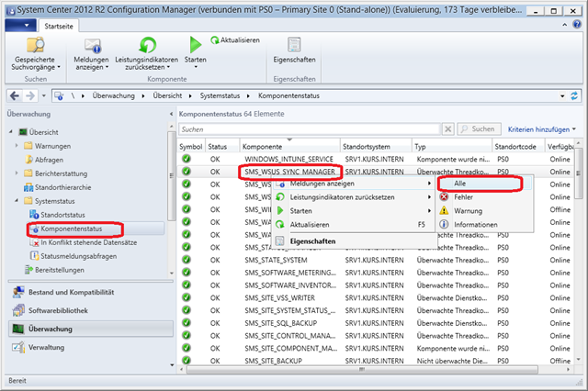The image size is (588, 391).
Task: Click the Suchen search button
Action: click(479, 129)
